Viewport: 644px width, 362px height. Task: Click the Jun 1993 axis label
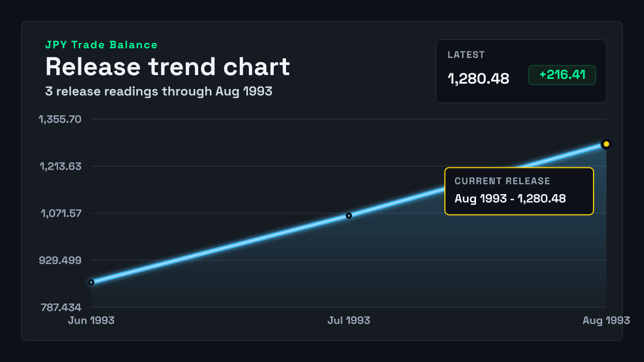(x=91, y=320)
